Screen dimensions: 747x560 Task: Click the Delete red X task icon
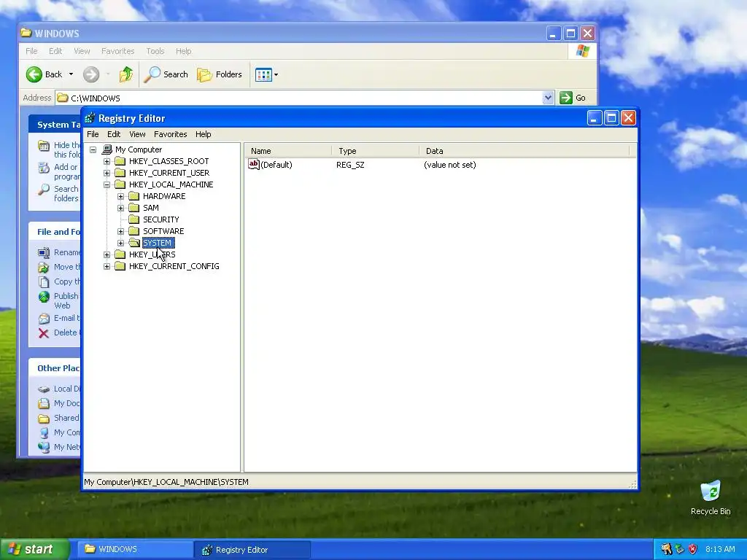click(x=43, y=332)
